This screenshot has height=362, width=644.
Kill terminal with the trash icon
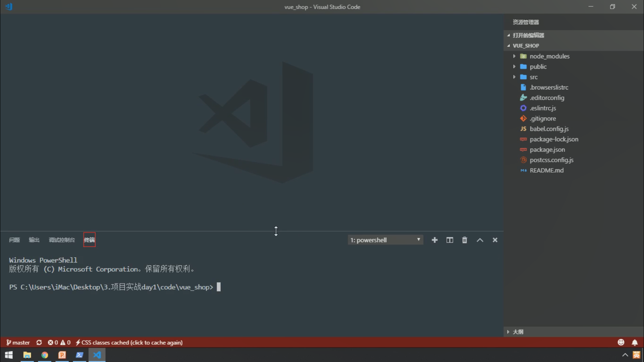465,240
